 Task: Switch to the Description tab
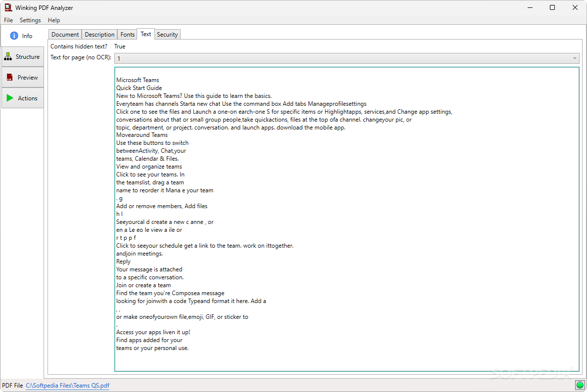coord(99,35)
